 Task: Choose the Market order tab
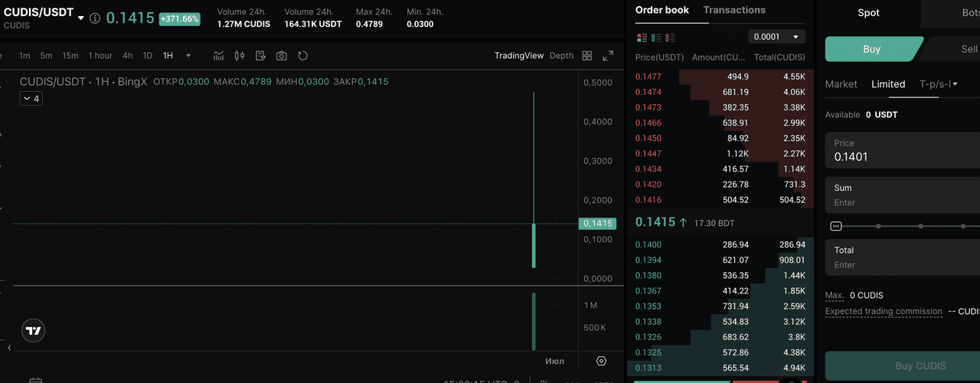tap(841, 84)
